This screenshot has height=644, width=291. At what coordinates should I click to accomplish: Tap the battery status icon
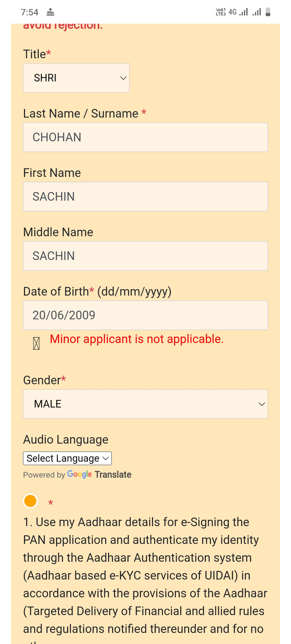268,12
